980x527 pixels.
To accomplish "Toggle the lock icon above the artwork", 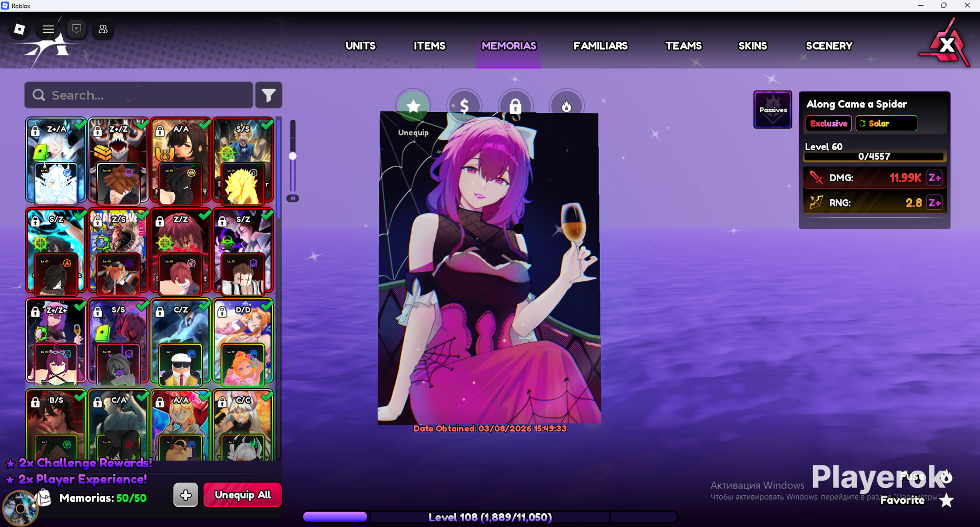I will pyautogui.click(x=515, y=106).
